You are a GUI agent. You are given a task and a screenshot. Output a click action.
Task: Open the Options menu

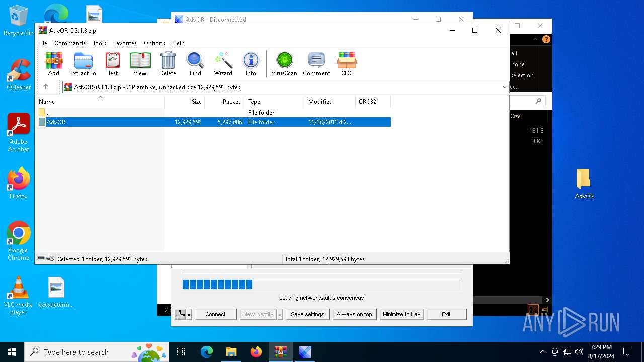click(x=154, y=43)
